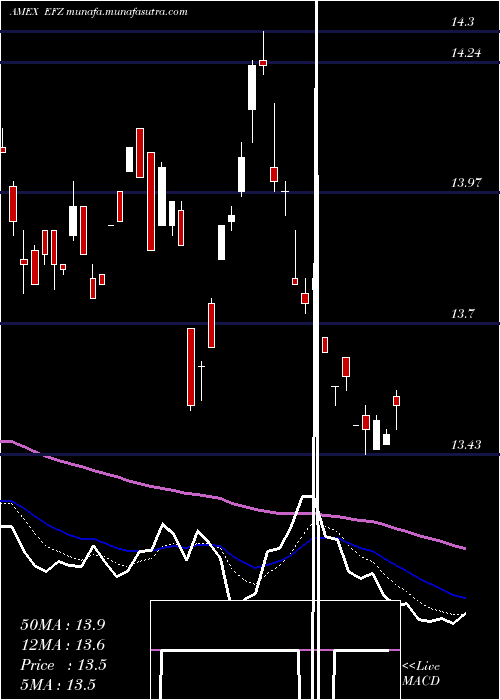Click the AMEX EFZ munafa.munafasutra.com title text
The image size is (500, 700).
click(98, 12)
